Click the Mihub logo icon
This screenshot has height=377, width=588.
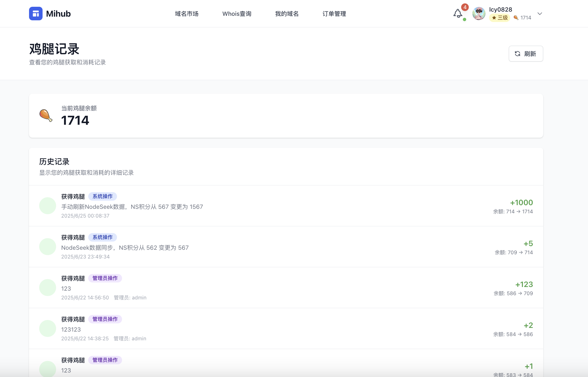pyautogui.click(x=36, y=14)
